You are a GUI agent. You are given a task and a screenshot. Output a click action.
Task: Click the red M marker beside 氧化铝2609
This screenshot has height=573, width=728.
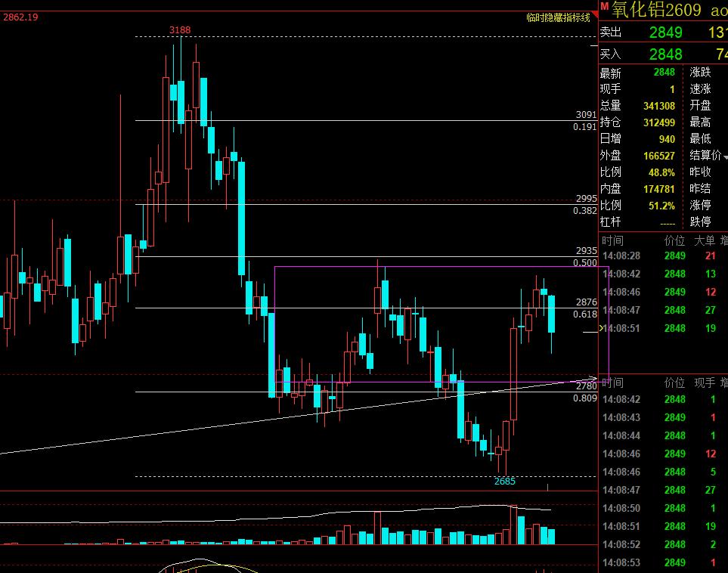604,6
